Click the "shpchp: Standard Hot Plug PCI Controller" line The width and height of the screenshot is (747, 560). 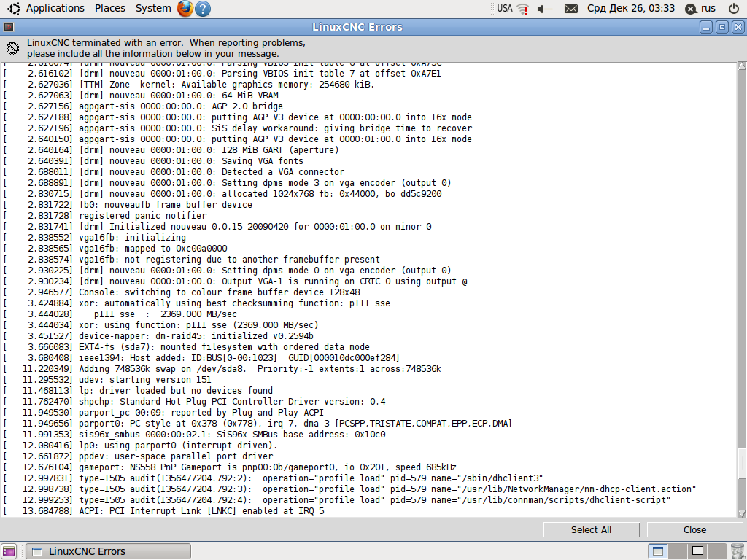pyautogui.click(x=195, y=402)
